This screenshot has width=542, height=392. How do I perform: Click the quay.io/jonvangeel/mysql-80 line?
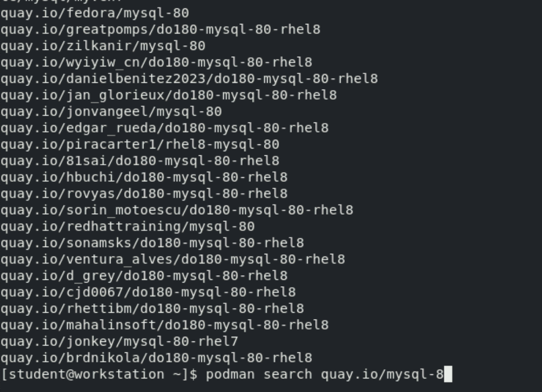pyautogui.click(x=111, y=111)
